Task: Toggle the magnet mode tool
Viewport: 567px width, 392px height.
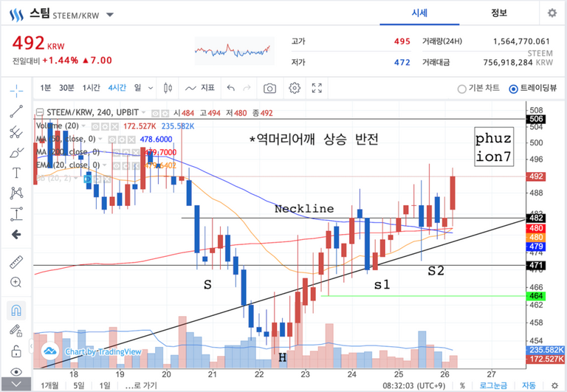Action: click(x=16, y=310)
